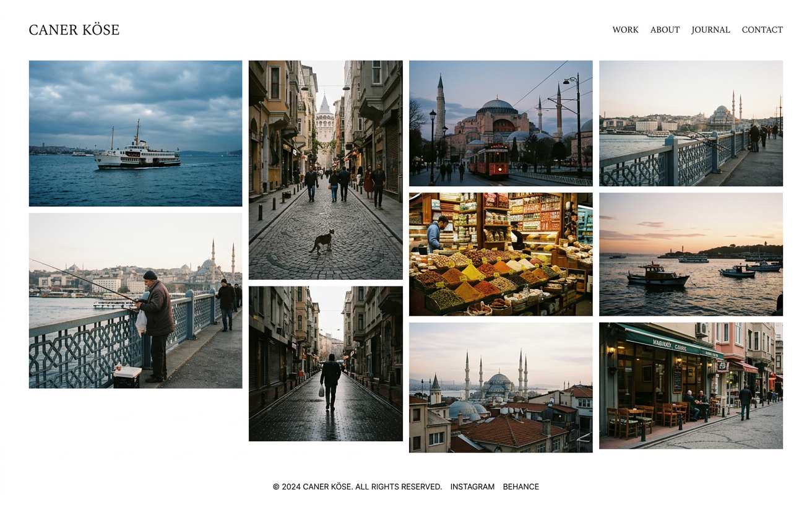Open the boats at sunset photo
812x505 pixels.
tap(691, 254)
